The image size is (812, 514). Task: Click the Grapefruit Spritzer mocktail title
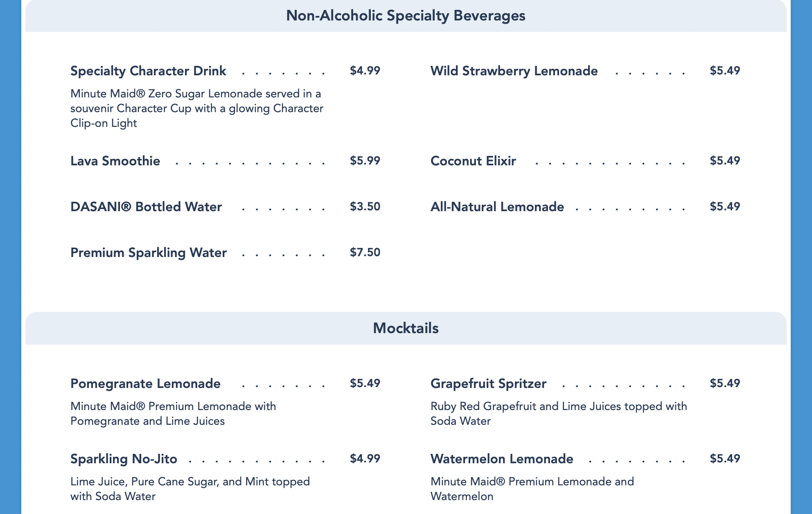[488, 383]
